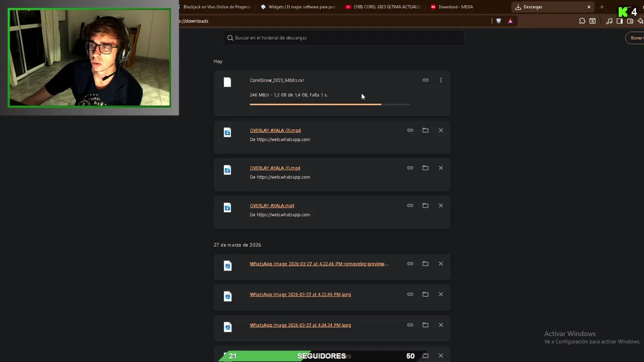Click the Hoy section heading

click(218, 61)
